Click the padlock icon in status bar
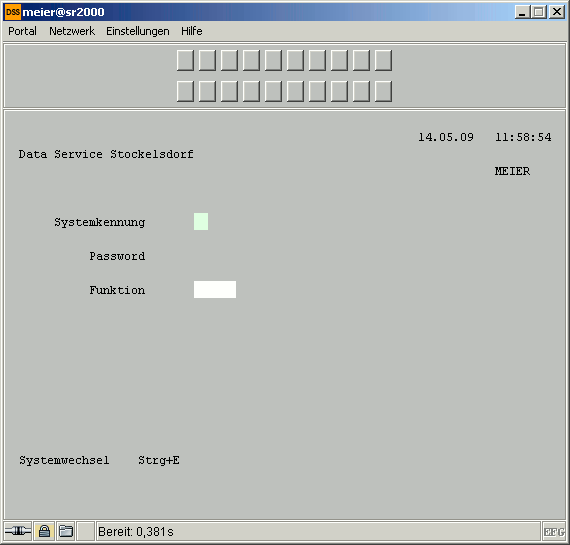Viewport: 570px width, 545px height. [44, 531]
